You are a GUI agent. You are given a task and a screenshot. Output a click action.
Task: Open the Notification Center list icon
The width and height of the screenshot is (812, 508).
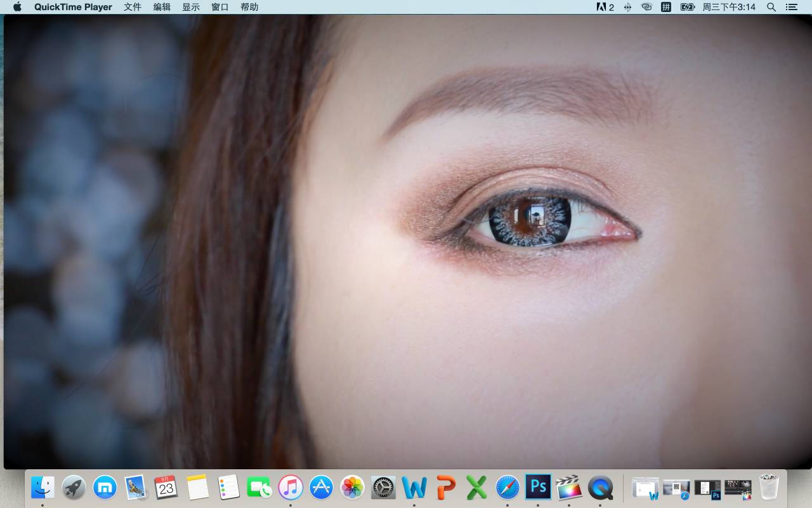pos(792,7)
